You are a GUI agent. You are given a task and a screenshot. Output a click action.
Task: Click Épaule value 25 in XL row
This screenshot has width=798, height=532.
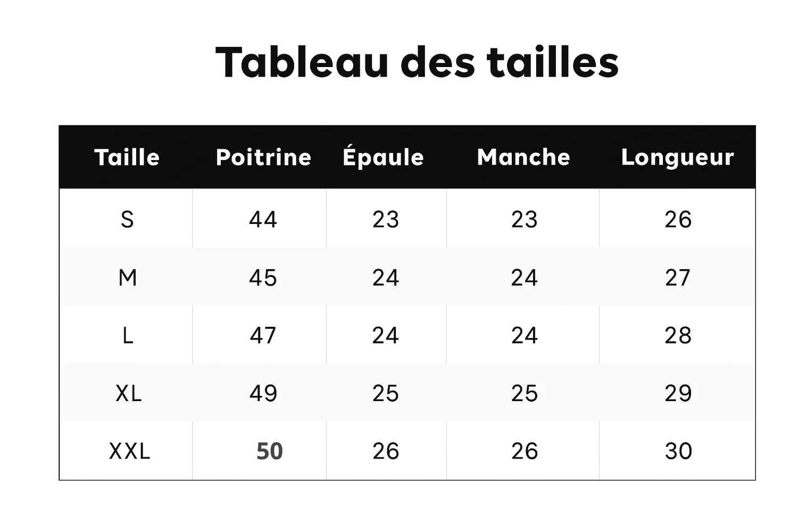pos(385,394)
